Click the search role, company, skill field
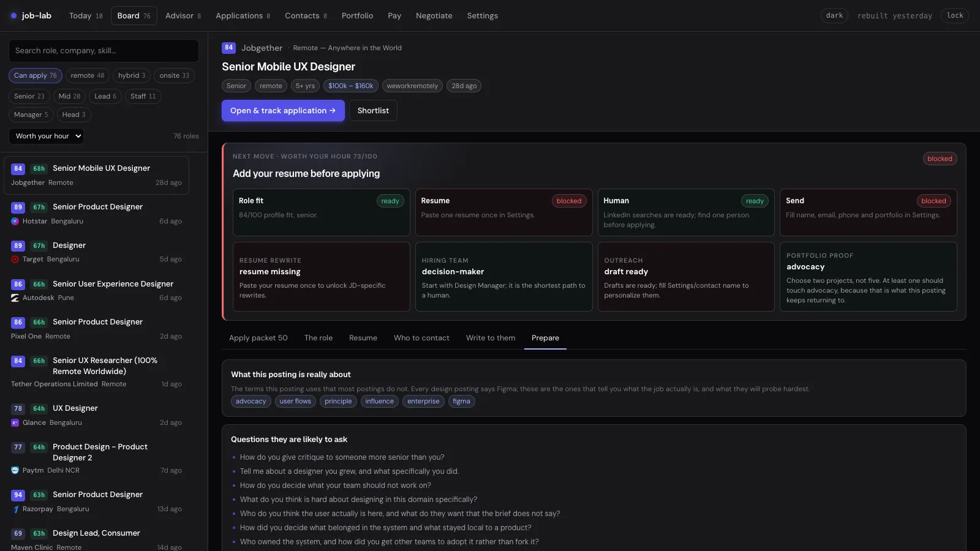Image resolution: width=980 pixels, height=551 pixels. [104, 51]
